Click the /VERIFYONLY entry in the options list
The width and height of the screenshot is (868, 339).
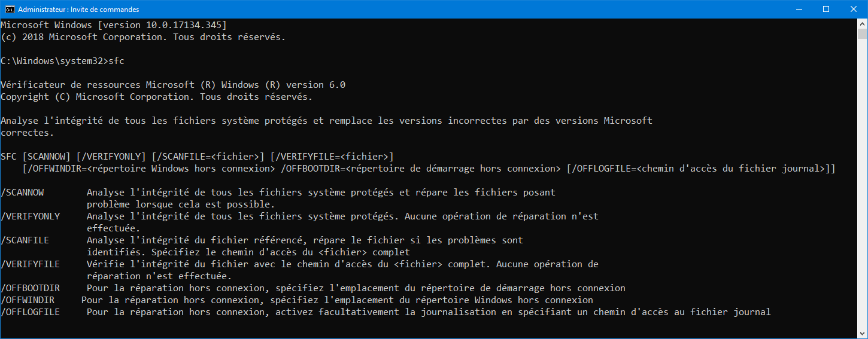point(31,216)
